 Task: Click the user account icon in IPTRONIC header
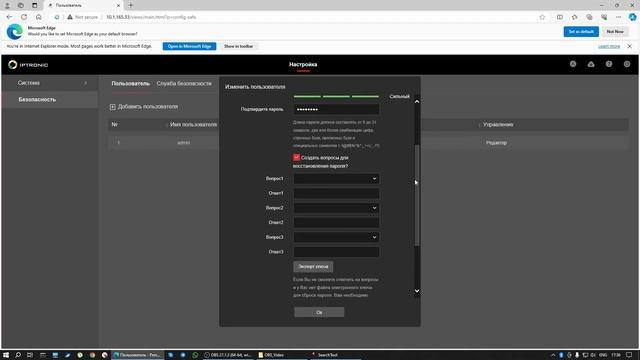pyautogui.click(x=573, y=64)
